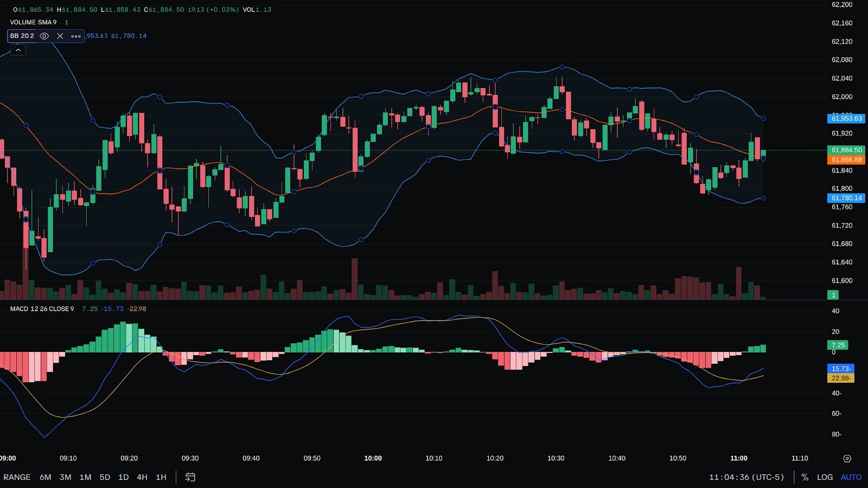868x488 pixels.
Task: Toggle visibility of BB 20 2 indicator
Action: 44,36
